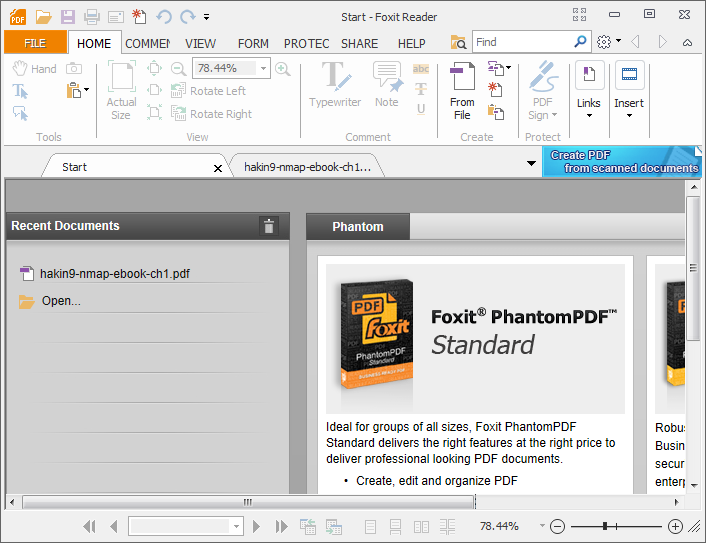Open the clipboard paste dropdown arrow
This screenshot has width=706, height=543.
click(x=86, y=90)
